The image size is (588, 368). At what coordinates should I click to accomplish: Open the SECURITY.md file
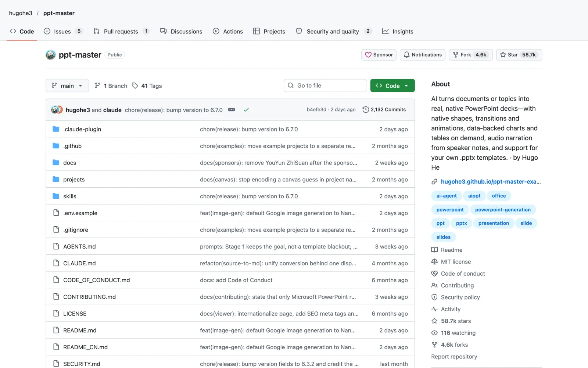[x=82, y=364]
